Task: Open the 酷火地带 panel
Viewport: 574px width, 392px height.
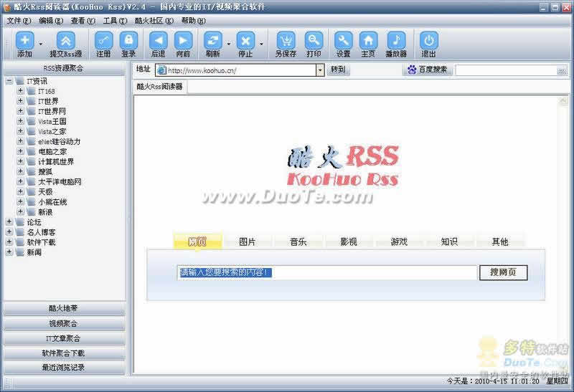Action: (x=64, y=308)
